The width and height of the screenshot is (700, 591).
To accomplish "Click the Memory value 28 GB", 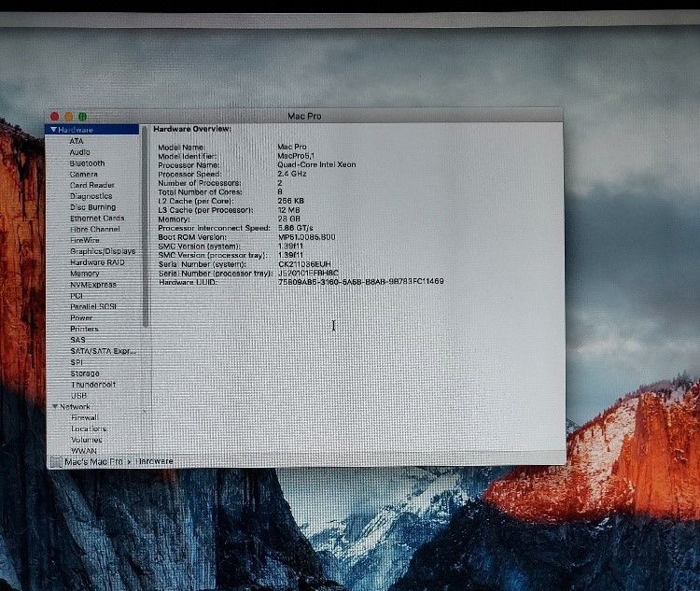I will [288, 219].
